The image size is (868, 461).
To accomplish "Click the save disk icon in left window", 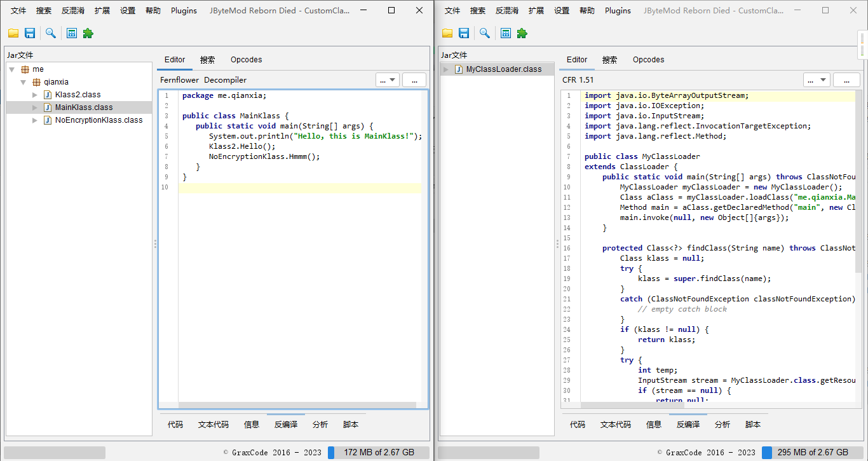I will (x=30, y=33).
